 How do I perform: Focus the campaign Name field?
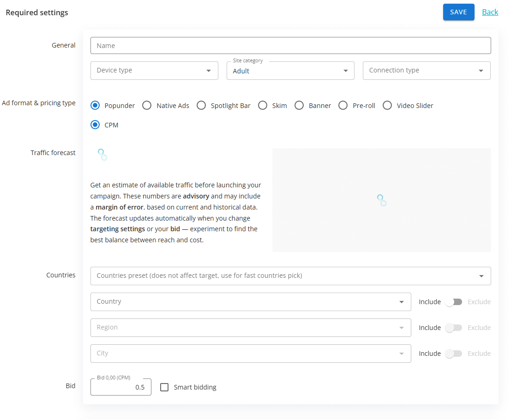[x=290, y=46]
